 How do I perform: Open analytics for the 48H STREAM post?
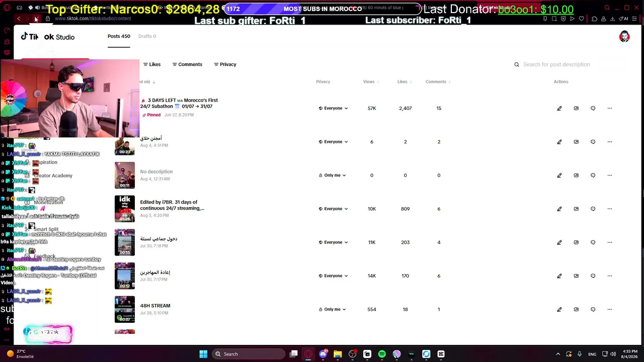[x=576, y=309]
